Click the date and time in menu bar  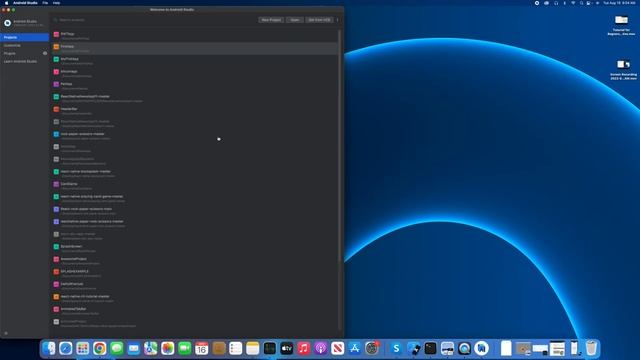pos(619,3)
